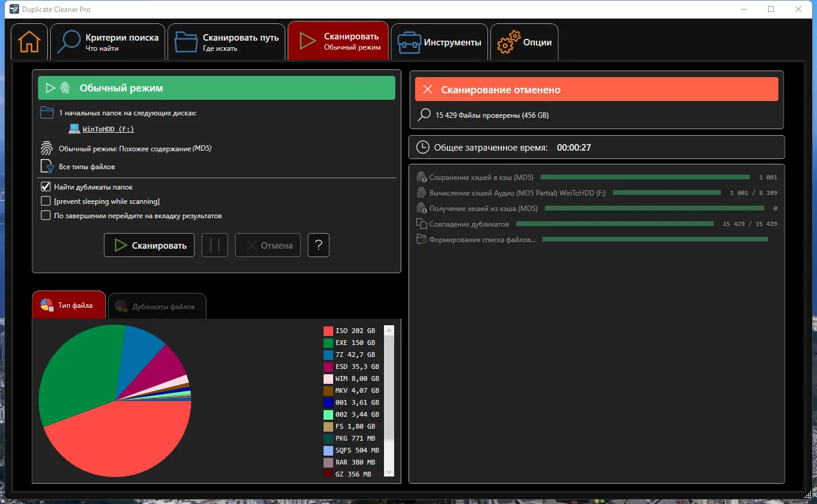
Task: Click the EXE green color swatch
Action: click(328, 343)
